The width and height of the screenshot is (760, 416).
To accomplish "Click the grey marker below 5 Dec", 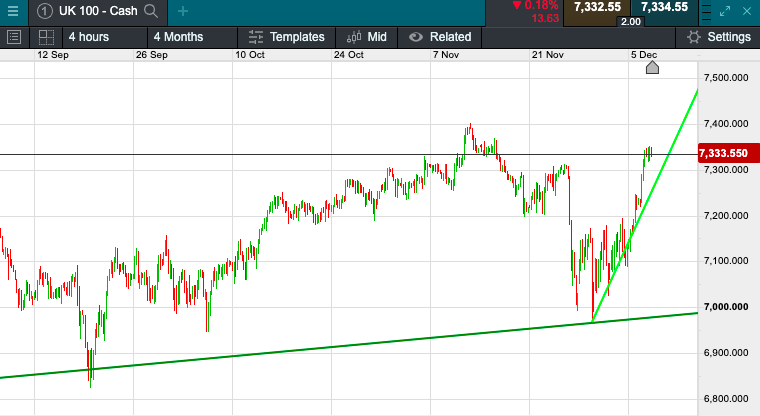I will [652, 68].
